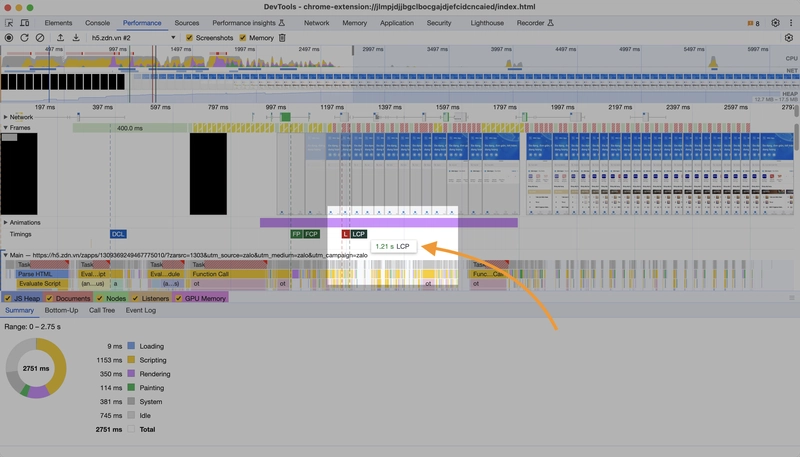Expand the Network track

[x=6, y=117]
